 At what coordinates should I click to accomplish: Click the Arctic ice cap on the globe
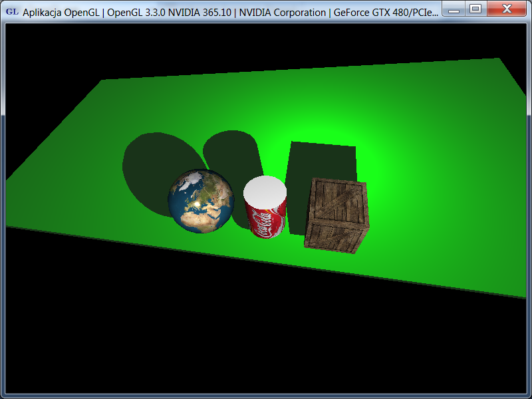(x=194, y=178)
